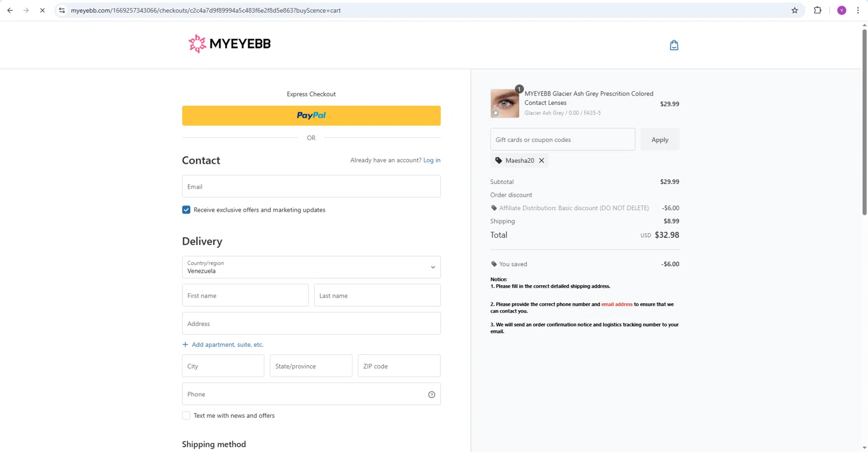Focus the Last name field
868x452 pixels.
click(377, 295)
